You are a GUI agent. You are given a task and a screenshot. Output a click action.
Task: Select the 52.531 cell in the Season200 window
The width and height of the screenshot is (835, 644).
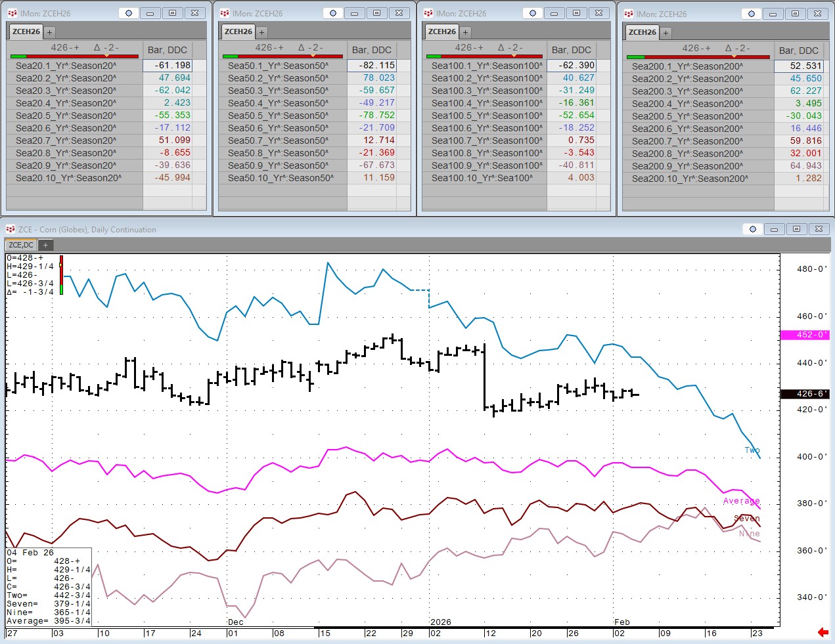pyautogui.click(x=798, y=66)
